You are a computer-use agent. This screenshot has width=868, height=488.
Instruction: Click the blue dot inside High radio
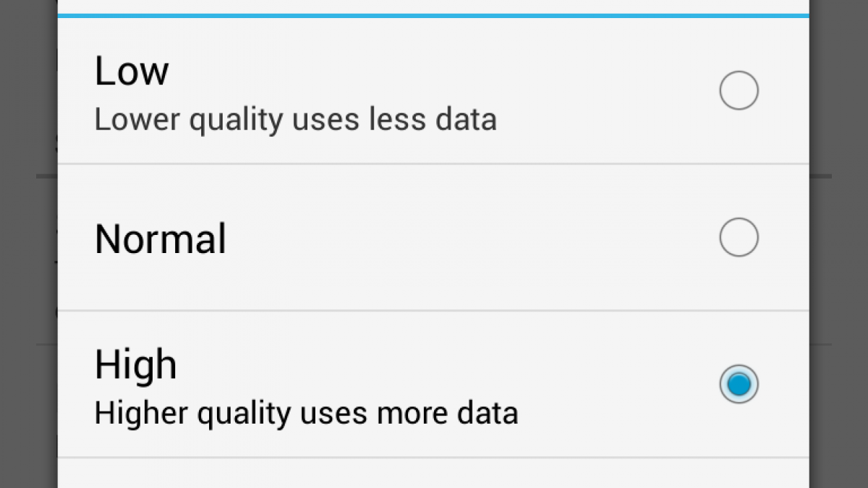click(739, 385)
